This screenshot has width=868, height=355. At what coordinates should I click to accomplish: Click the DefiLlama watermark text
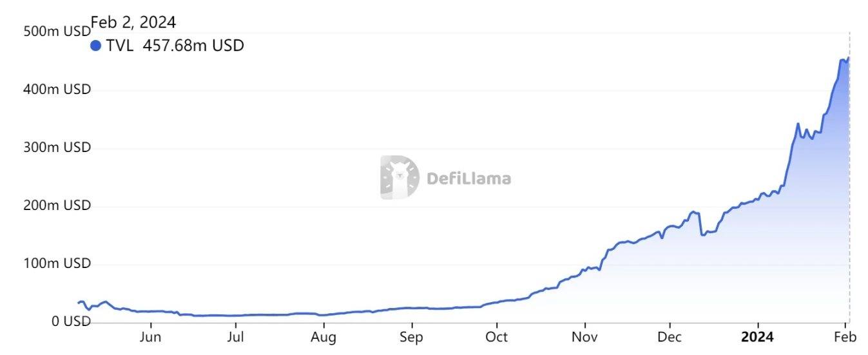click(468, 178)
